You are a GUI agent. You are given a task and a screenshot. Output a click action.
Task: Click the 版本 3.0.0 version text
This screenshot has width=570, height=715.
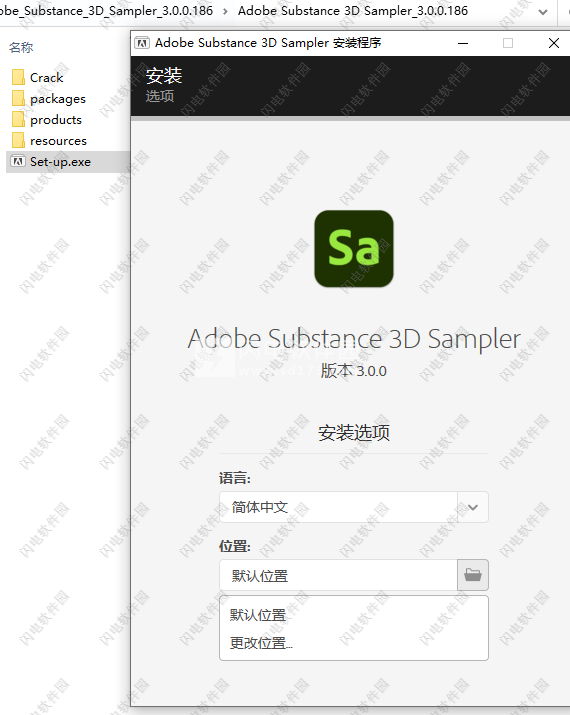point(353,370)
